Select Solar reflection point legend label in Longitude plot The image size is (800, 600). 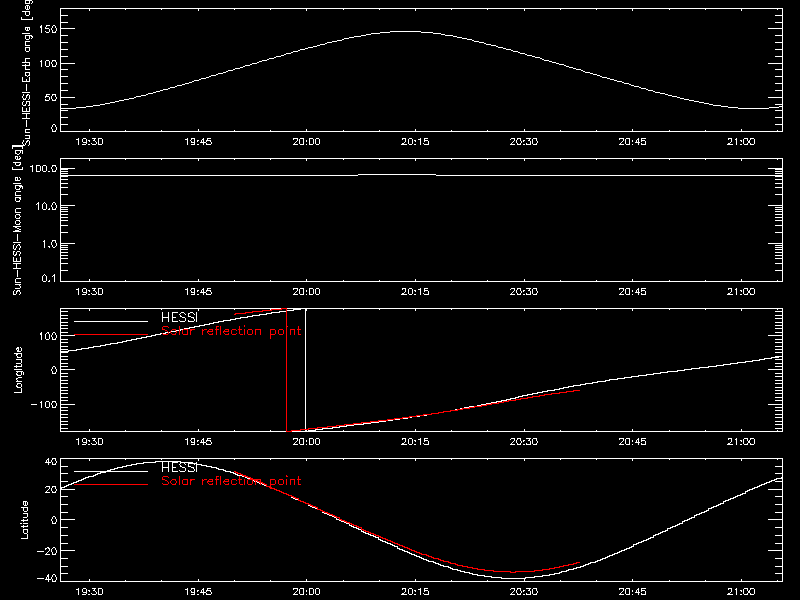tap(231, 331)
